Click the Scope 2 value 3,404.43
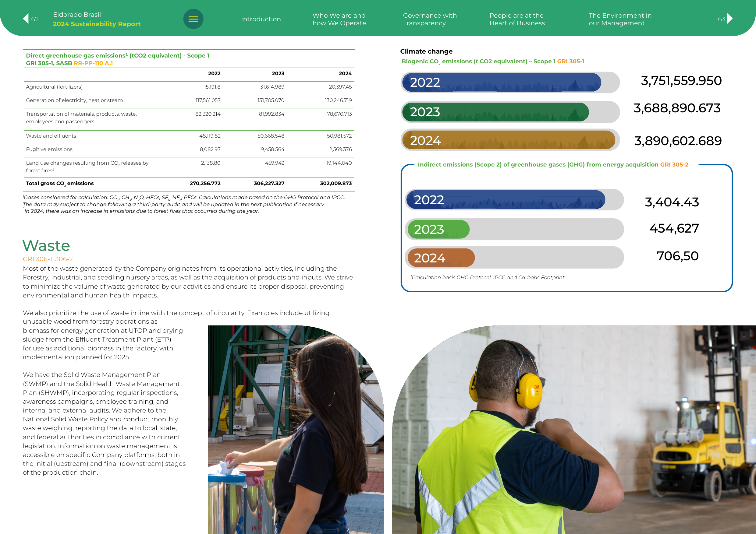 (672, 202)
